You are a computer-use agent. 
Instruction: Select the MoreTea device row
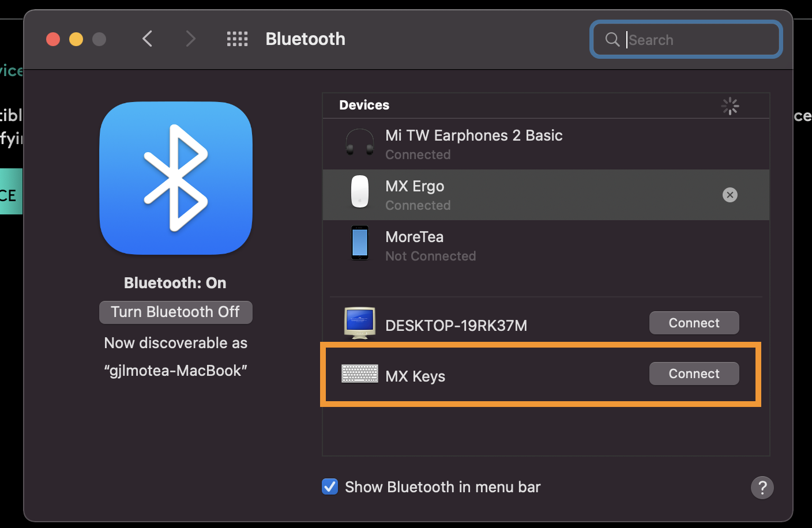(x=546, y=246)
